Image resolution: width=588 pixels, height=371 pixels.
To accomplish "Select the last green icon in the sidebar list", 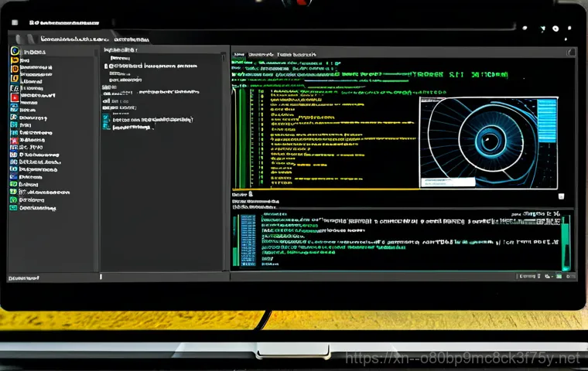I will 14,207.
